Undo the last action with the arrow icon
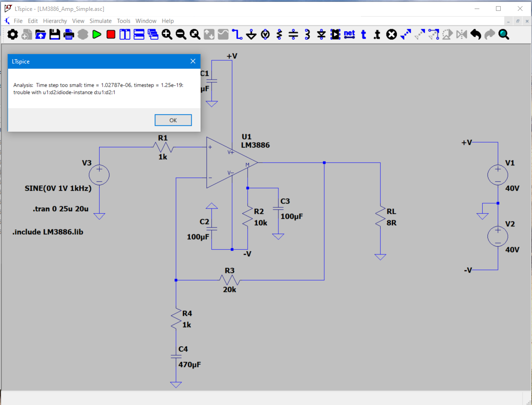 pyautogui.click(x=476, y=34)
